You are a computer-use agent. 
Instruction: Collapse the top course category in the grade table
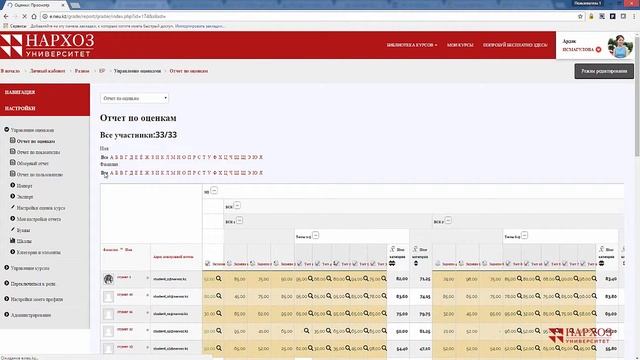click(214, 190)
